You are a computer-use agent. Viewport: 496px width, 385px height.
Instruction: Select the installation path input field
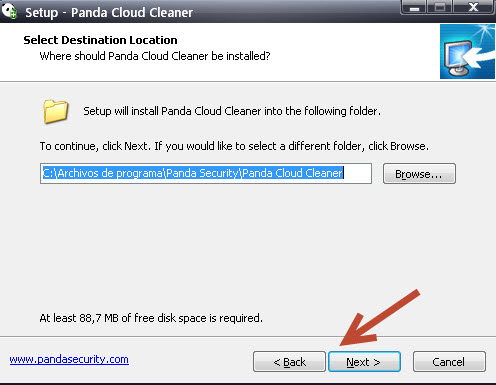206,173
